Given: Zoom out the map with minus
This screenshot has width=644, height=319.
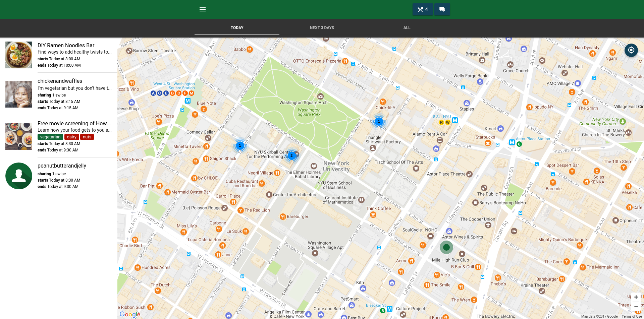Looking at the screenshot, I should 636,306.
